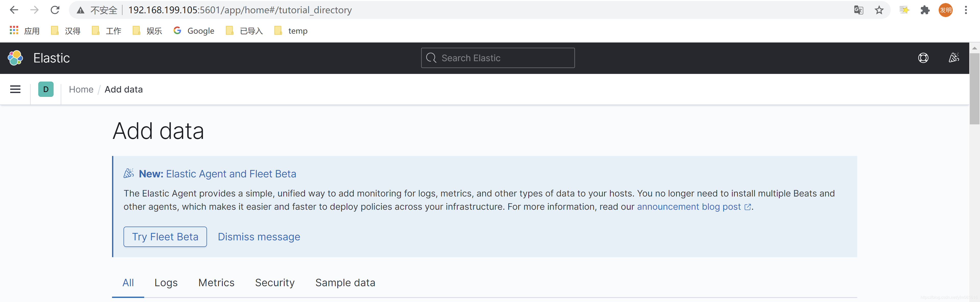Switch to the Security tab

(275, 283)
